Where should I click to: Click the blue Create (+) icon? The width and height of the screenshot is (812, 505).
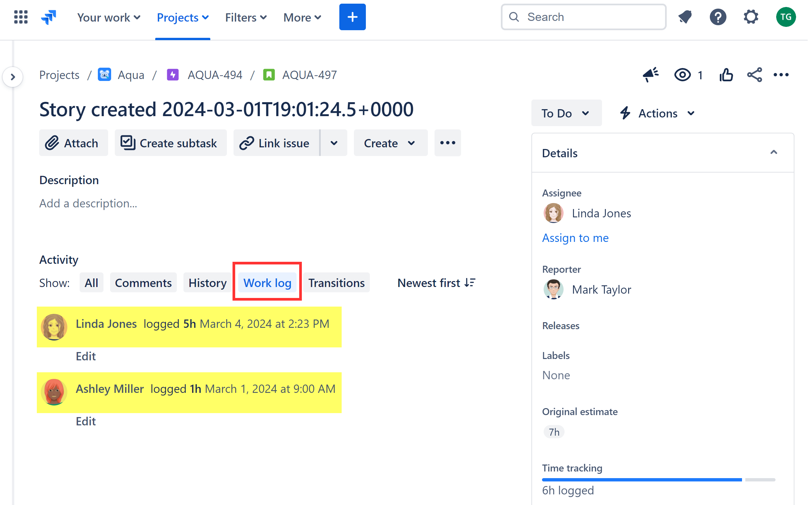click(x=352, y=17)
